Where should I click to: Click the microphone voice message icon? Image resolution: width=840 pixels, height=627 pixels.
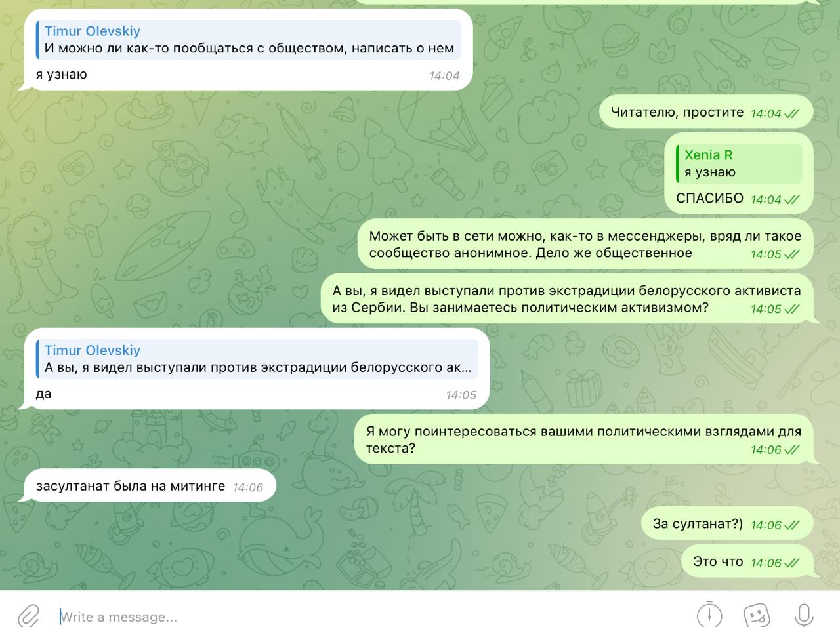[x=804, y=615]
